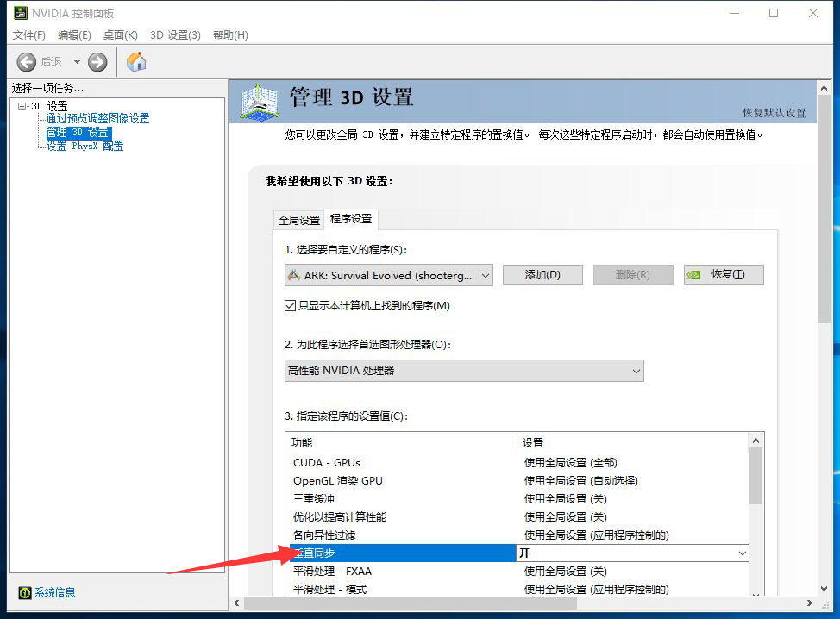Screen dimensions: 840x619
Task: Uncheck show only programs found on this computer
Action: coord(291,306)
